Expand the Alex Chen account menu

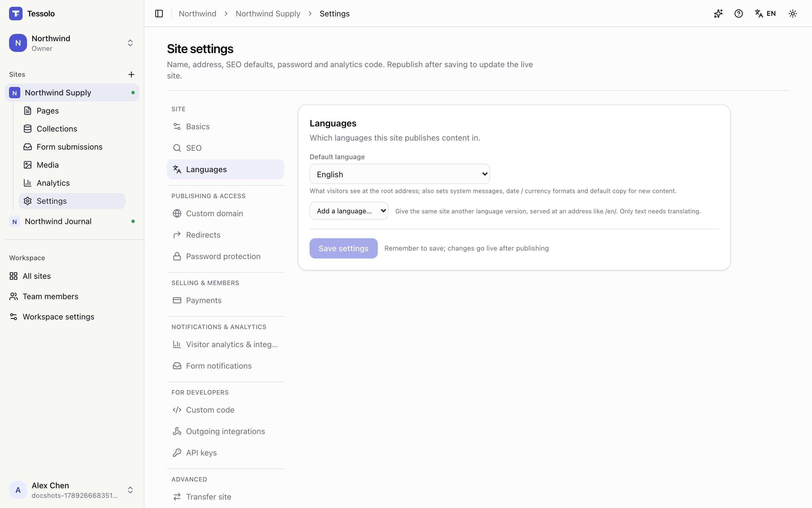click(x=72, y=490)
